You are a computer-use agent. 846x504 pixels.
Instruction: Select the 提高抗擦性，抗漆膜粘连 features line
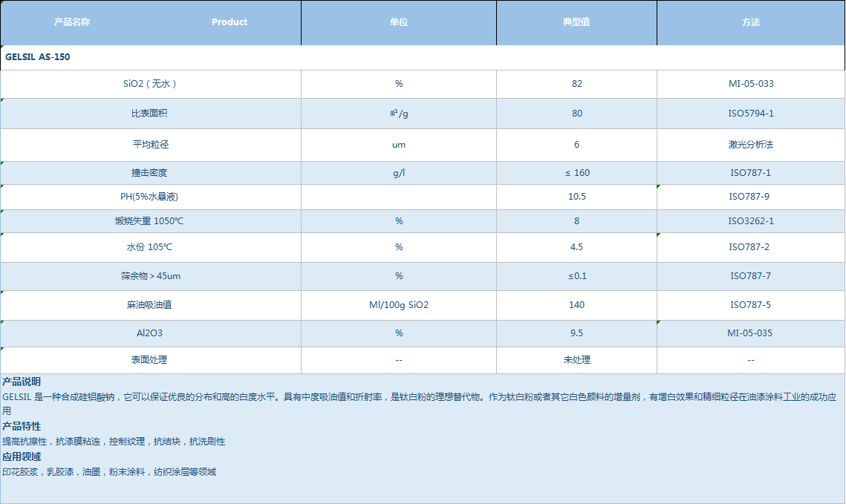coord(114,442)
